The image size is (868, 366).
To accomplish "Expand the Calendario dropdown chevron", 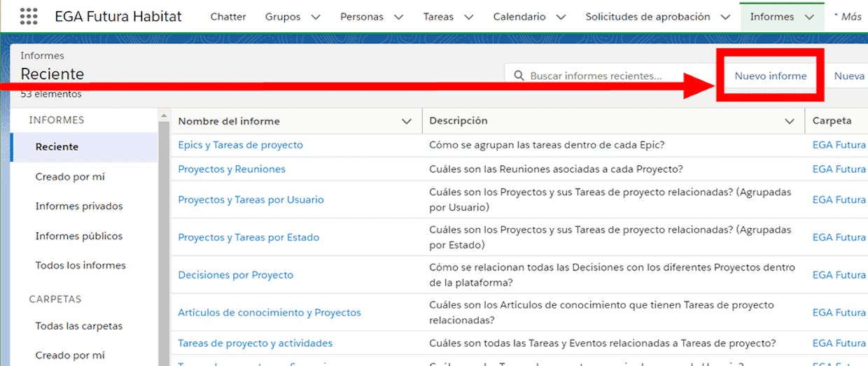I will tap(561, 17).
